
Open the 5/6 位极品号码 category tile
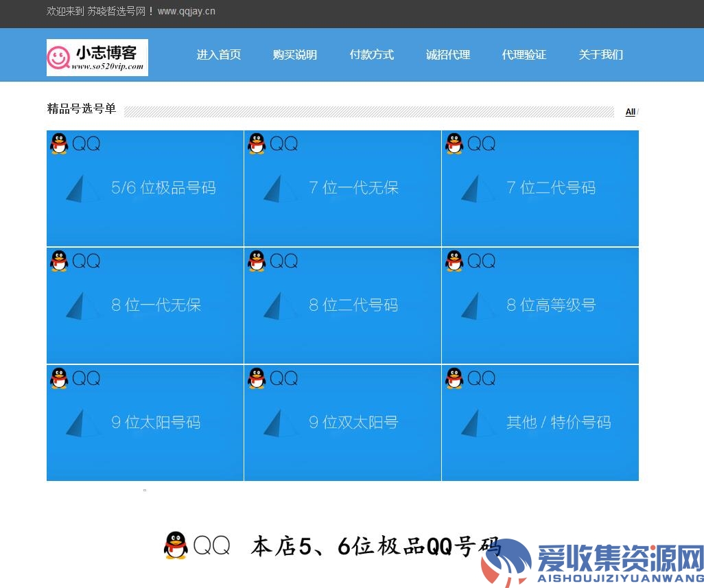click(x=145, y=189)
